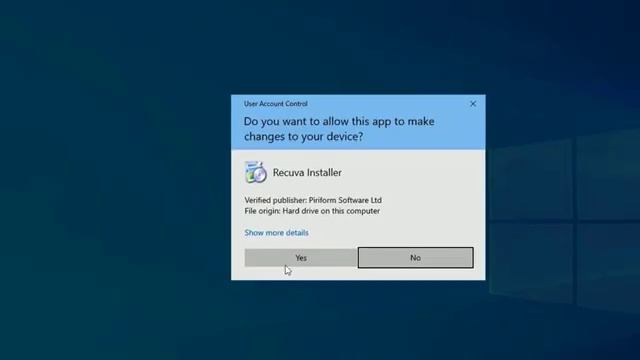Click the Recuva Installer icon

(x=256, y=172)
